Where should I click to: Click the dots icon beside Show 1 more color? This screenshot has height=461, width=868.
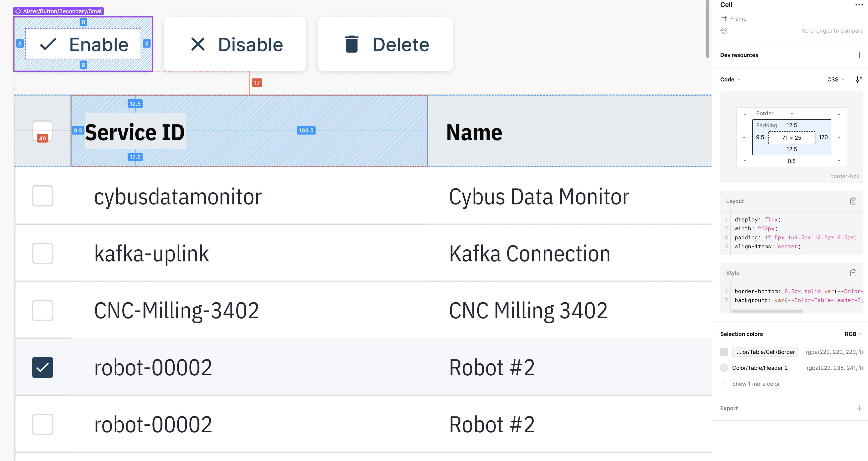pos(724,384)
